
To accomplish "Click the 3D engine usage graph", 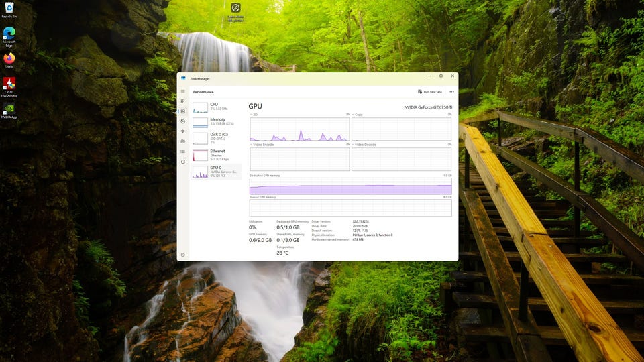I will pos(300,129).
